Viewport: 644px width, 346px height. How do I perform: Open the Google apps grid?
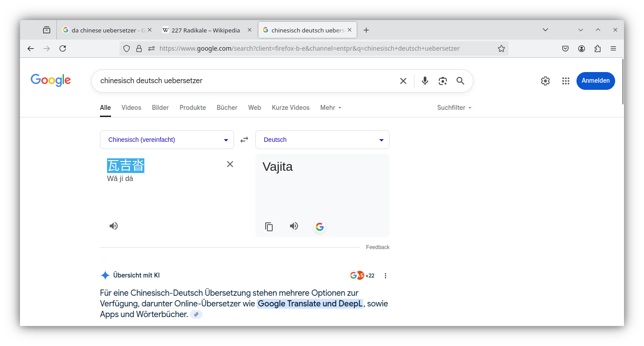pos(565,80)
